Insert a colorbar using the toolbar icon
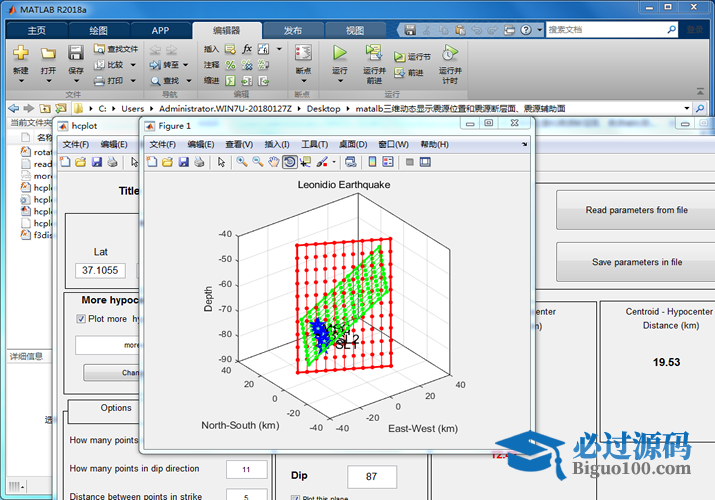 tap(373, 162)
